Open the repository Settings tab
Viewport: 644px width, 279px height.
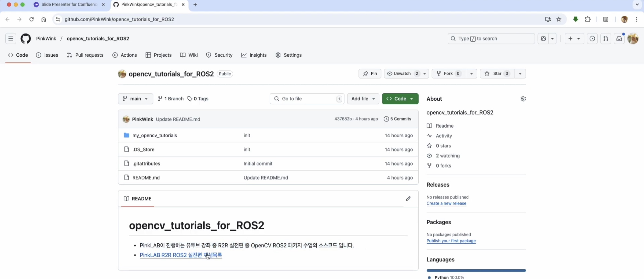(289, 55)
